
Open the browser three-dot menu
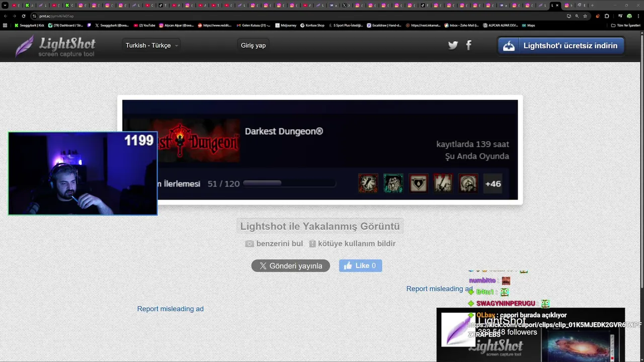638,16
